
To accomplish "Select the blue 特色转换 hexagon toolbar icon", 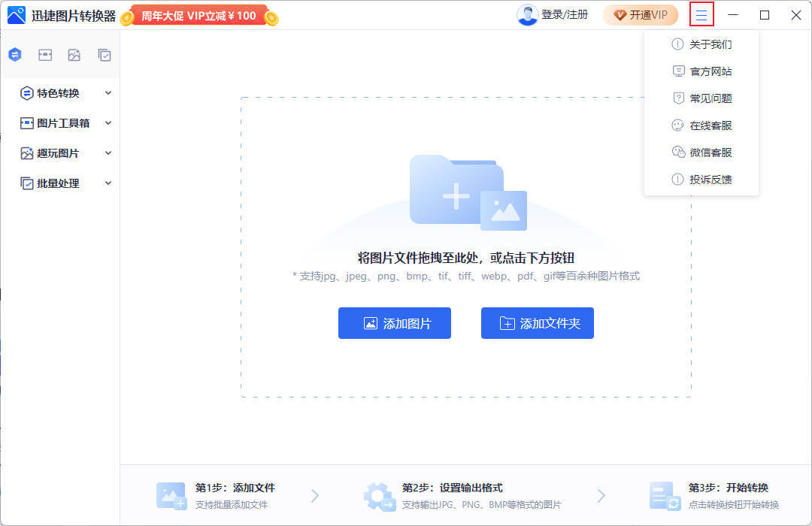I will click(x=15, y=54).
